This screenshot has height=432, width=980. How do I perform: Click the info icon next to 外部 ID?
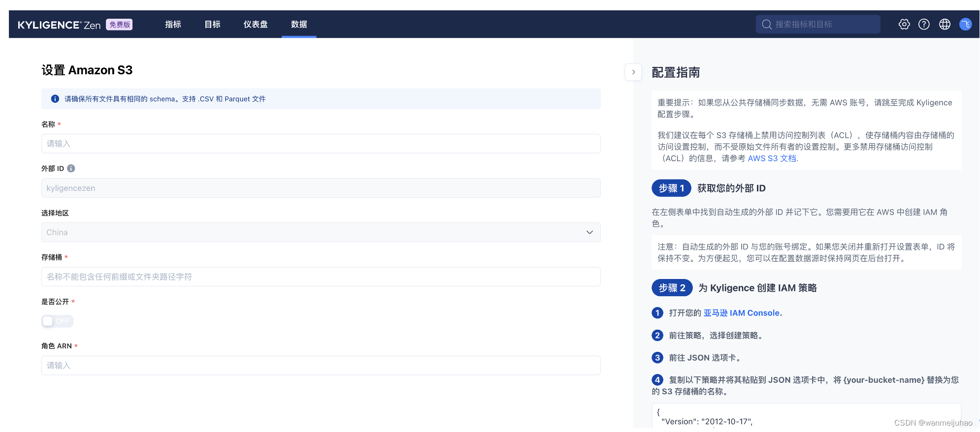[71, 168]
